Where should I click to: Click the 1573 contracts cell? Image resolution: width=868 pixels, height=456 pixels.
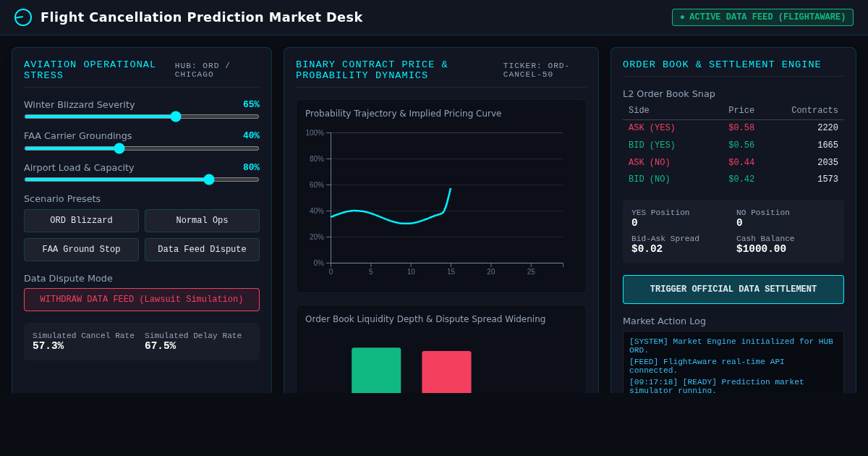coord(827,180)
